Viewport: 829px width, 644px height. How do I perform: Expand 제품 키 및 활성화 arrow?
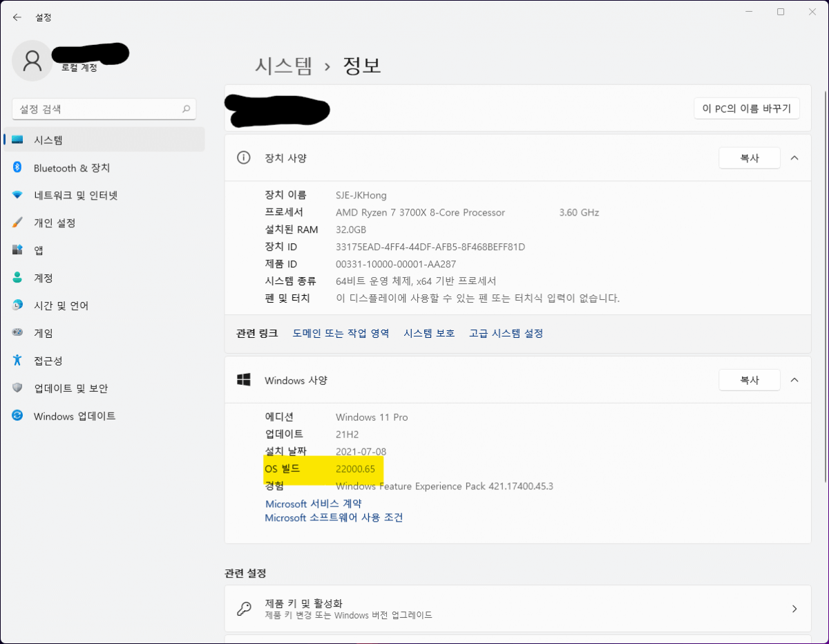794,609
